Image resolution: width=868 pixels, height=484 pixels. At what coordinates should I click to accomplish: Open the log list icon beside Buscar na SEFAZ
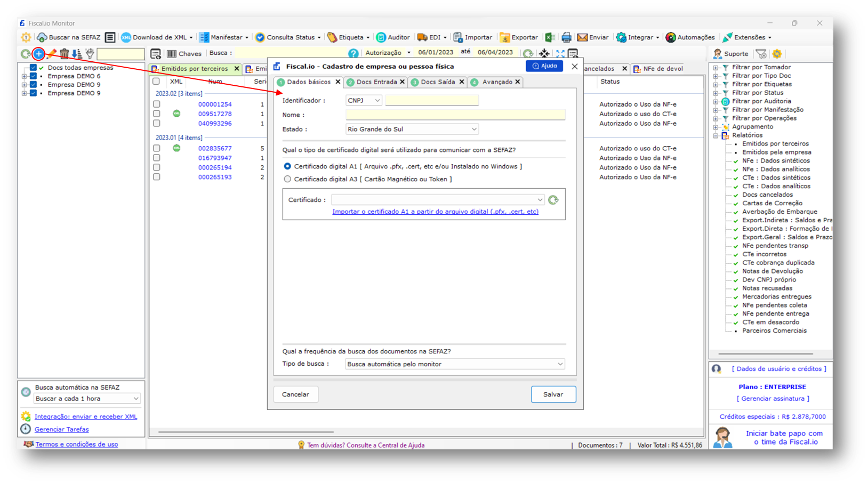point(110,37)
